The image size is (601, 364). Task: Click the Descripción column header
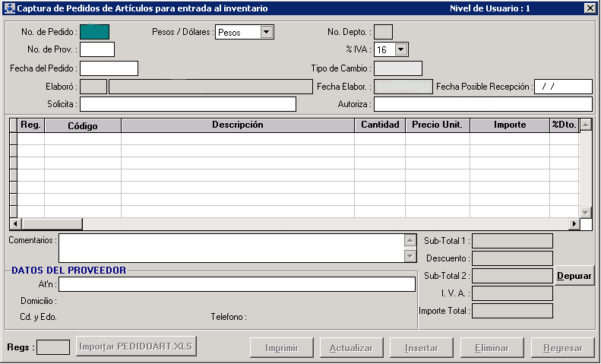click(x=237, y=125)
